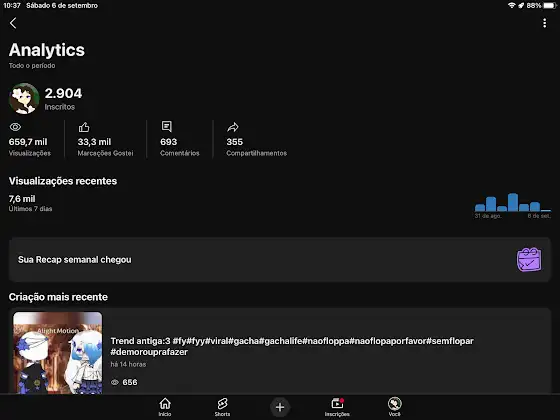Viewport: 560px width, 420px height.
Task: Open Início tab in bottom bar
Action: pyautogui.click(x=165, y=407)
